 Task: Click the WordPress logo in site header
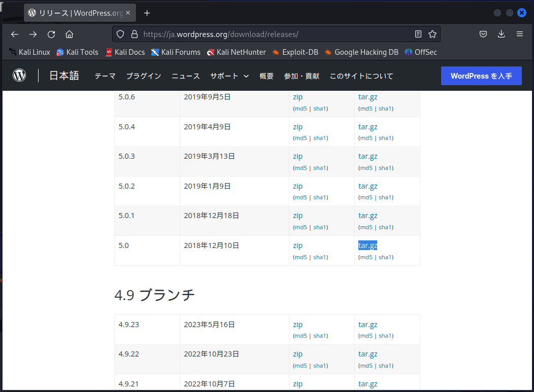pos(19,75)
